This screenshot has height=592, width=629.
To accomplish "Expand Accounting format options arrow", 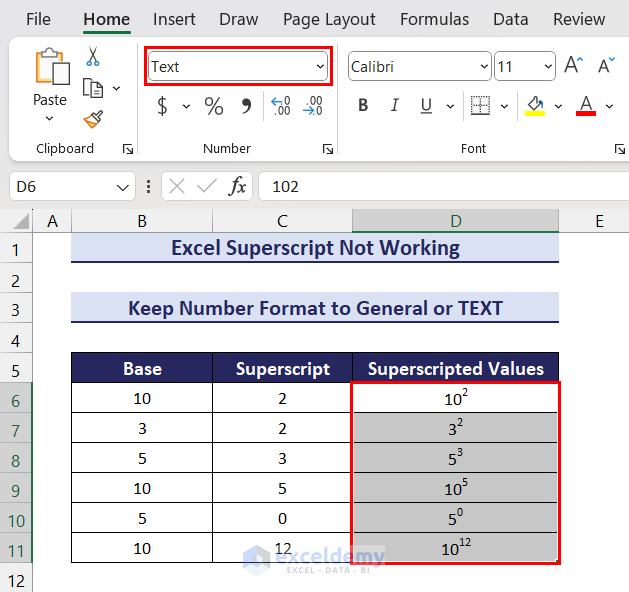I will pos(186,107).
